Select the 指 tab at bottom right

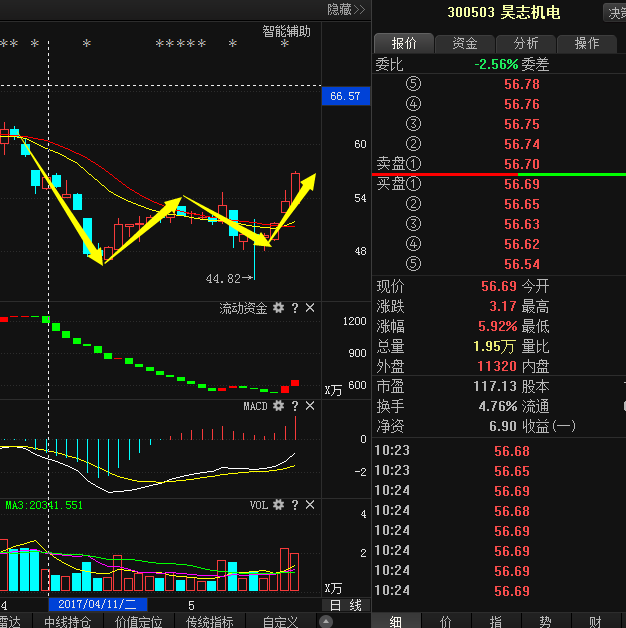click(x=495, y=621)
